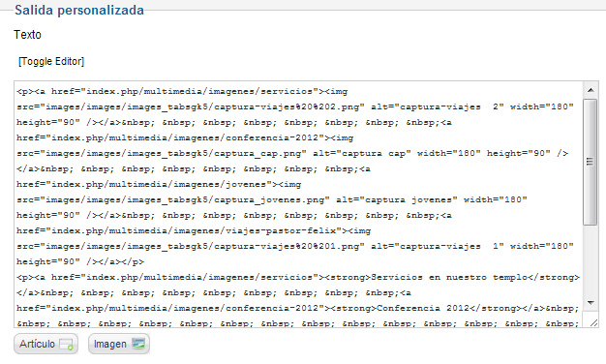Viewport: 606px width, 364px height.
Task: Click the Servicios en nuestro templo text
Action: pyautogui.click(x=449, y=277)
